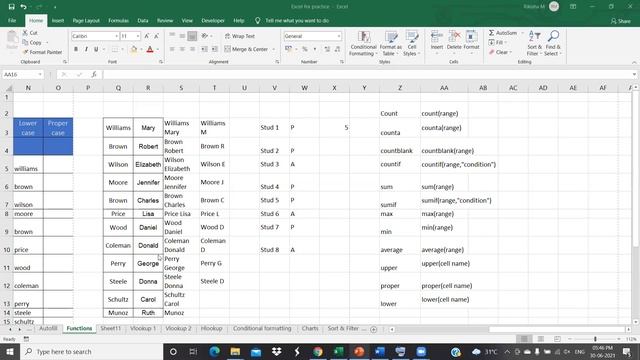Open the font name dropdown (Calibri)
640x360 pixels.
(x=116, y=36)
